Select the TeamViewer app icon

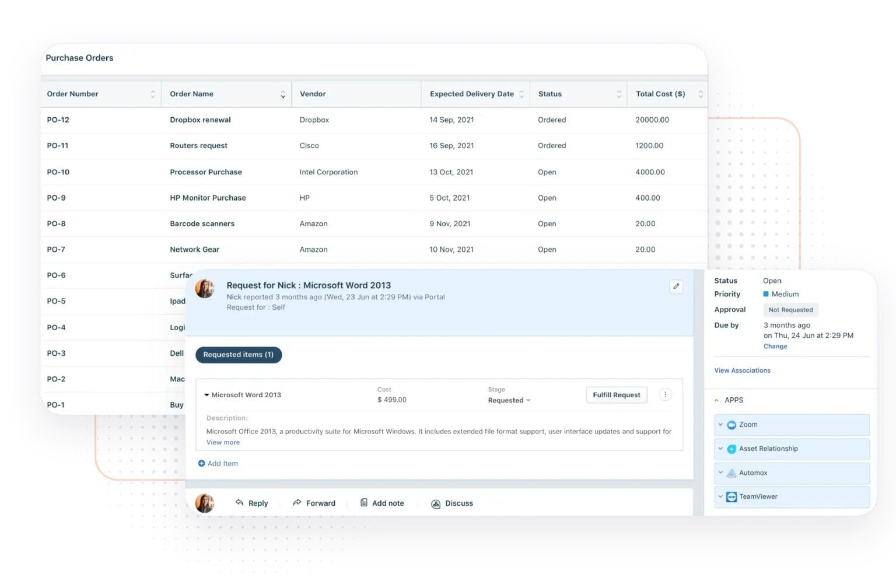click(731, 497)
